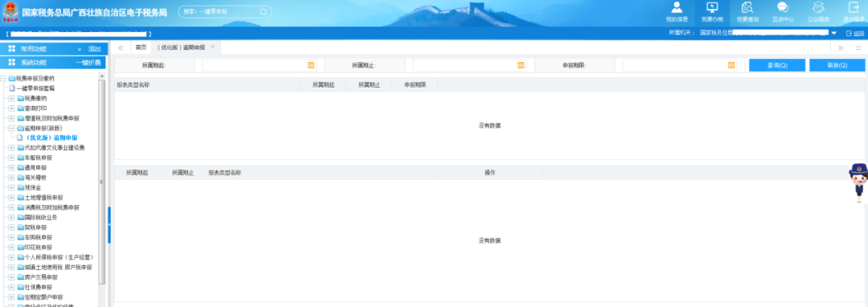The width and height of the screenshot is (868, 307).
Task: Expand 税费缴纳 tree folder
Action: click(x=11, y=98)
